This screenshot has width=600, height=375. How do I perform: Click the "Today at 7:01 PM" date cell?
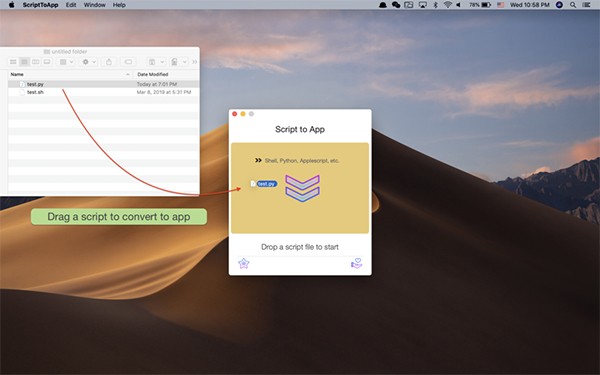[157, 84]
